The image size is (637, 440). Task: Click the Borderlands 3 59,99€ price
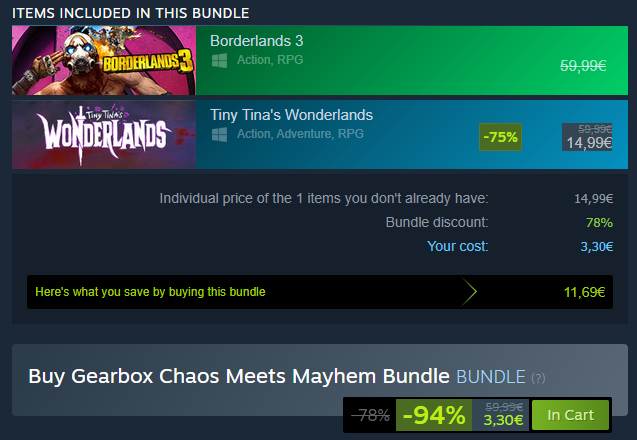583,65
